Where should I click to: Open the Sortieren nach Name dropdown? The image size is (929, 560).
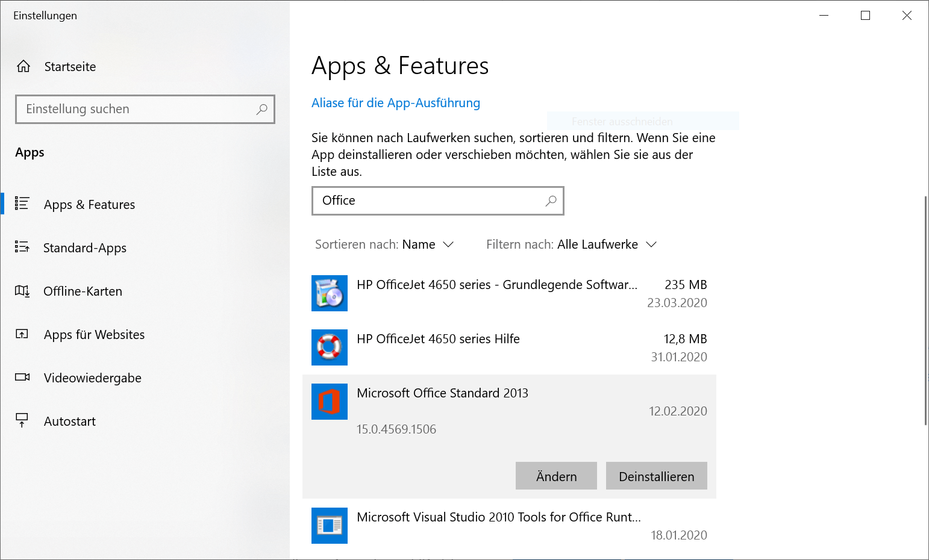coord(384,244)
